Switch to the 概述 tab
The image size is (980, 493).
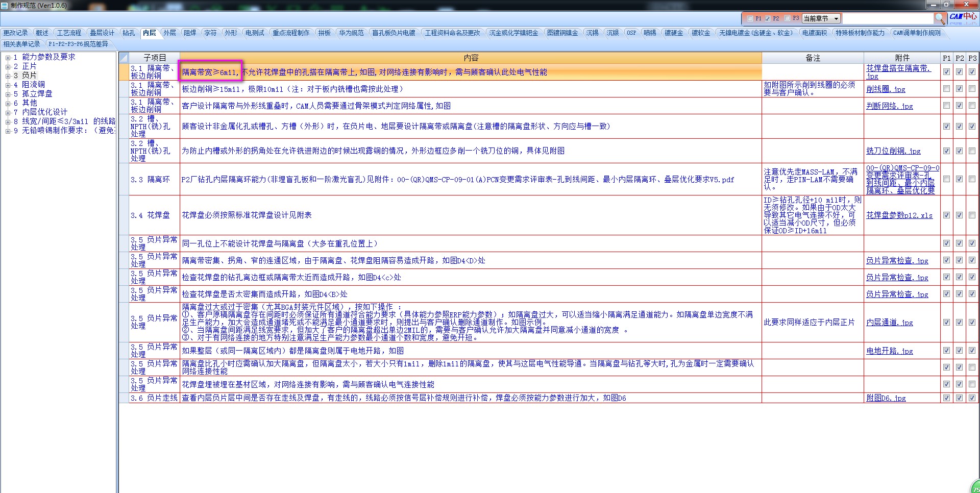pyautogui.click(x=42, y=33)
